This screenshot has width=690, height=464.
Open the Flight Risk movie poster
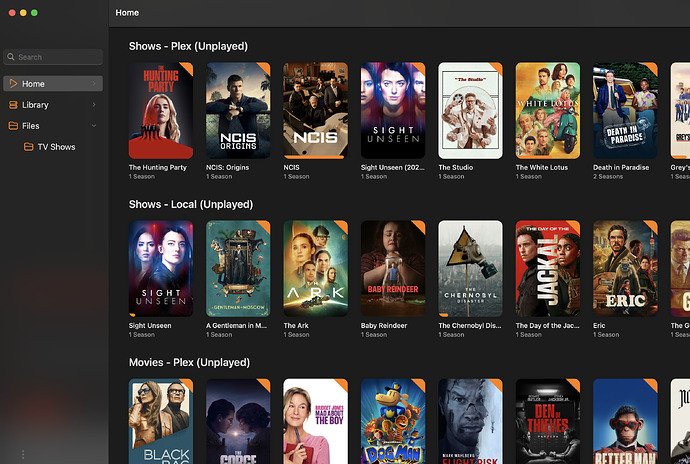470,421
